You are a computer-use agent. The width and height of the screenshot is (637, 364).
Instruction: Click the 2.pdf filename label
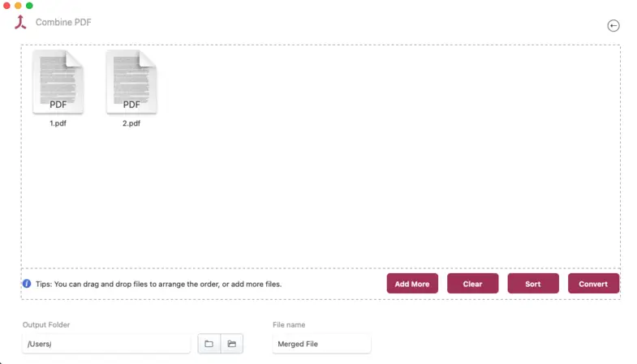[131, 124]
